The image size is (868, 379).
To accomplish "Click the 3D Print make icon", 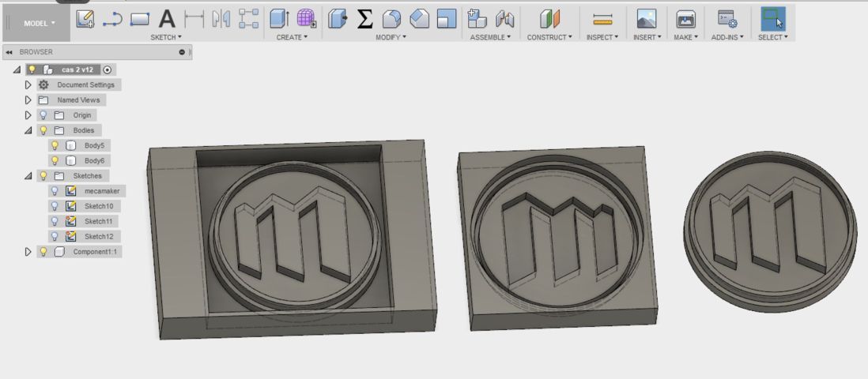I will [x=686, y=20].
